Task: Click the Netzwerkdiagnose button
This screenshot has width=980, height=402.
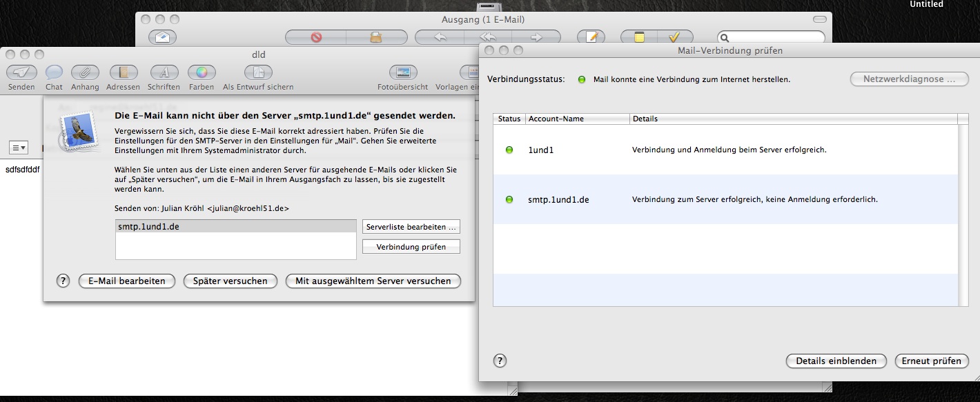Action: (x=910, y=79)
